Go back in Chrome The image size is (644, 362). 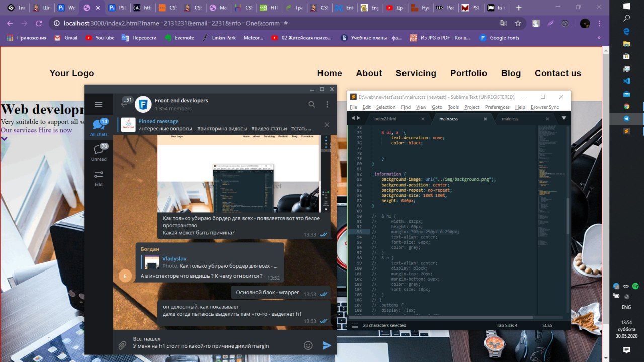[10, 23]
